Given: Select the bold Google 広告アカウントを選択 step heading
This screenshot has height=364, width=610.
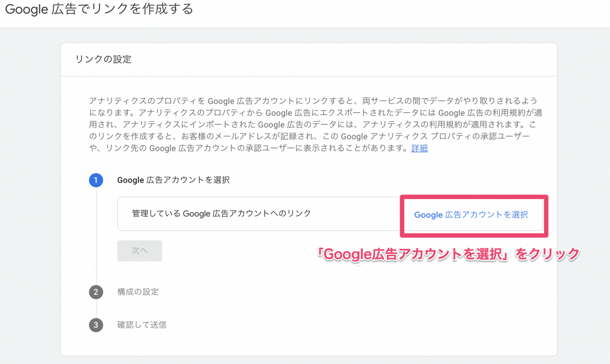Looking at the screenshot, I should pyautogui.click(x=173, y=180).
